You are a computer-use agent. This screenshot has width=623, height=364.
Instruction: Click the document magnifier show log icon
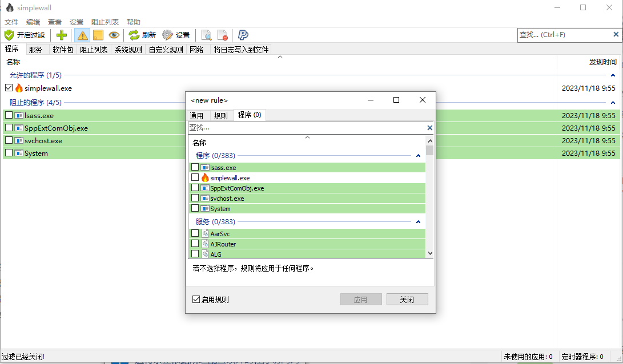(206, 35)
